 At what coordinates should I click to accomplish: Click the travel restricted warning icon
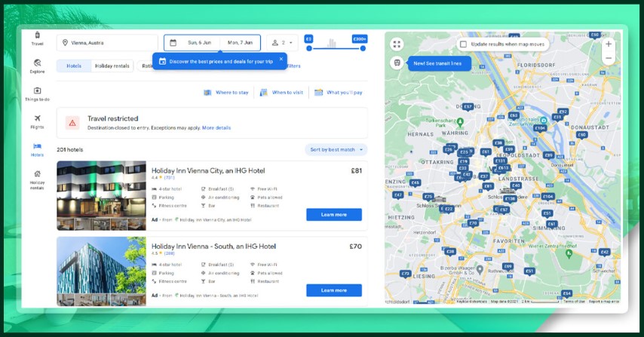72,123
